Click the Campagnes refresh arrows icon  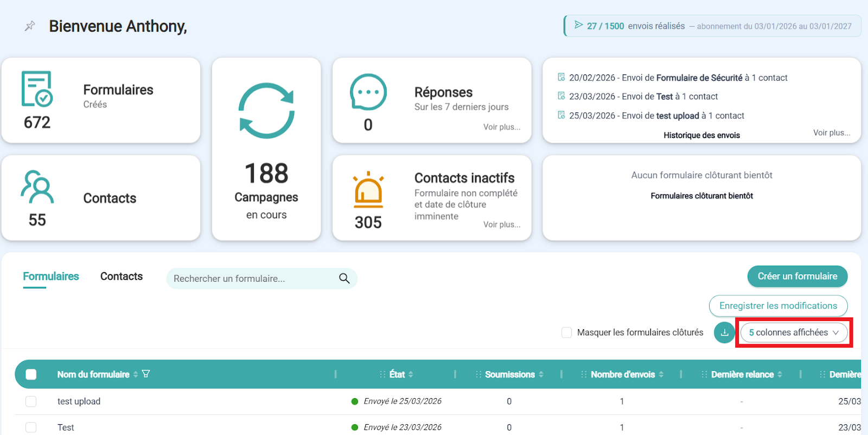266,111
